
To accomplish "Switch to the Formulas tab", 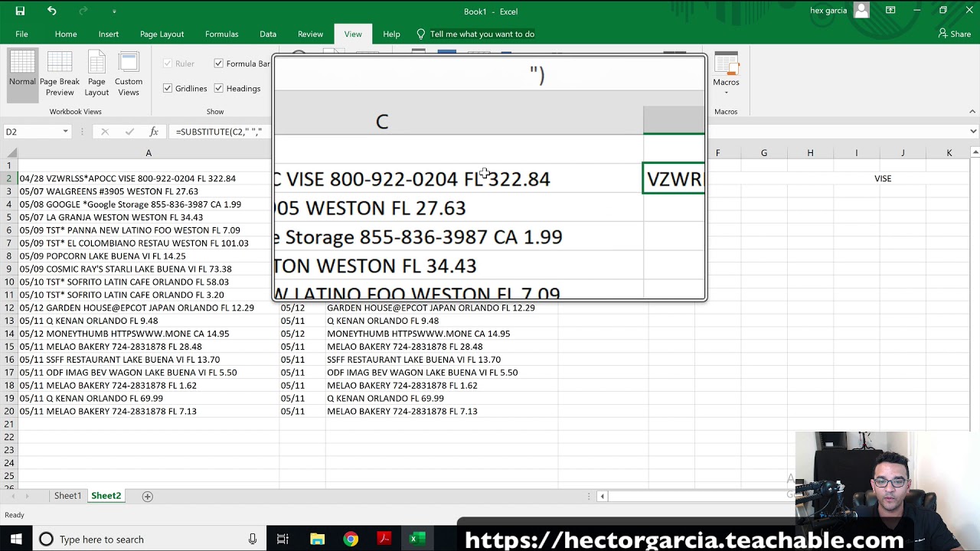I will tap(221, 34).
